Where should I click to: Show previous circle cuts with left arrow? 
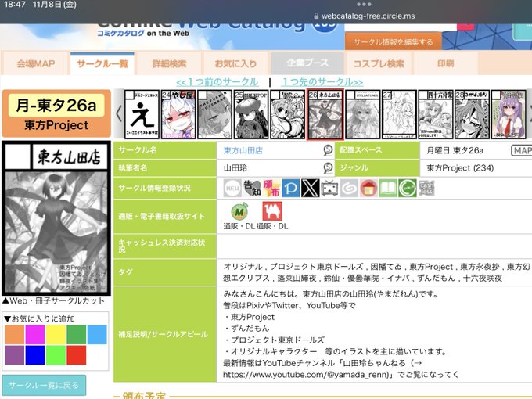[x=119, y=114]
